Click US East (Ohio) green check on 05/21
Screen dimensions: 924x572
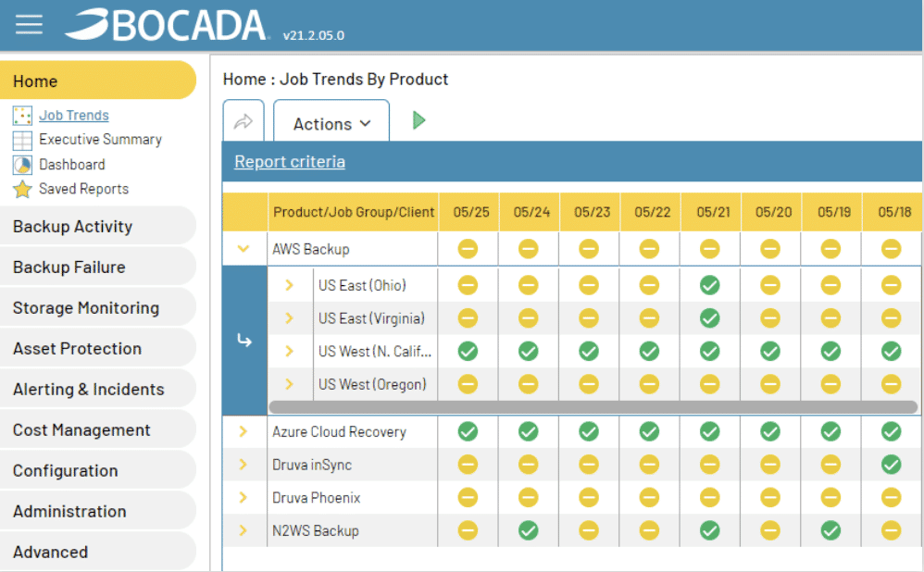pos(709,285)
